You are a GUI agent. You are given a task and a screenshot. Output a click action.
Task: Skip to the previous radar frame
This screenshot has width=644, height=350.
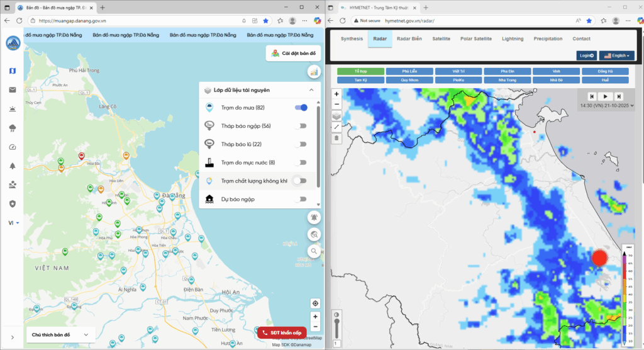click(x=592, y=96)
